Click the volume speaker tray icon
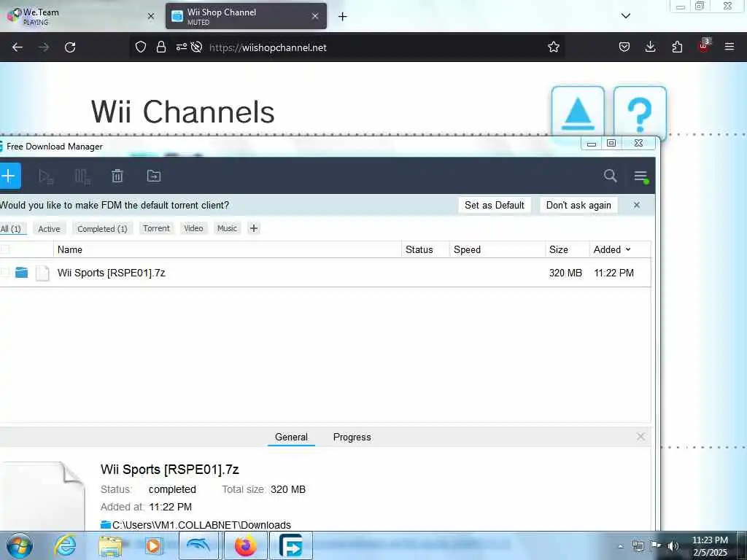Viewport: 747px width, 560px height. [x=673, y=546]
